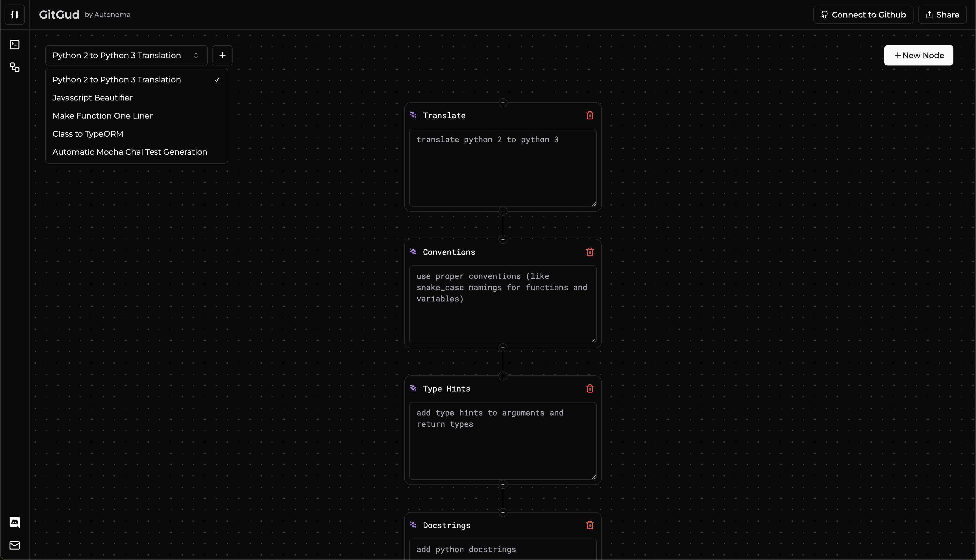
Task: Delete the Docstrings node with trash icon
Action: (x=590, y=525)
